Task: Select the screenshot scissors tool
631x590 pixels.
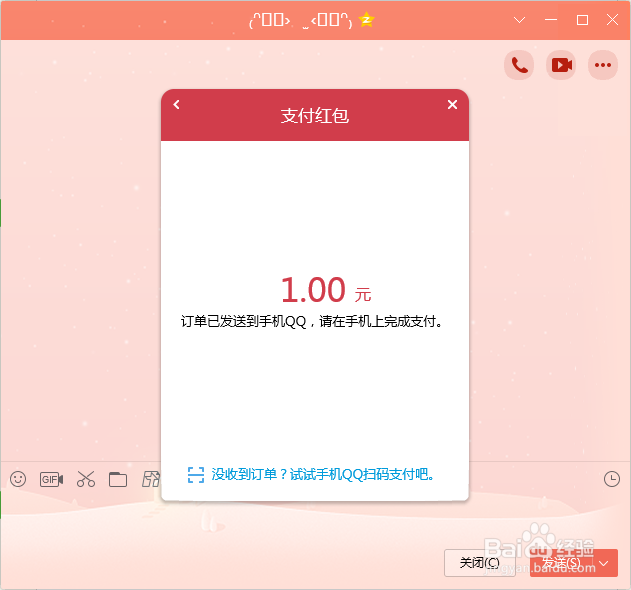Action: point(86,479)
